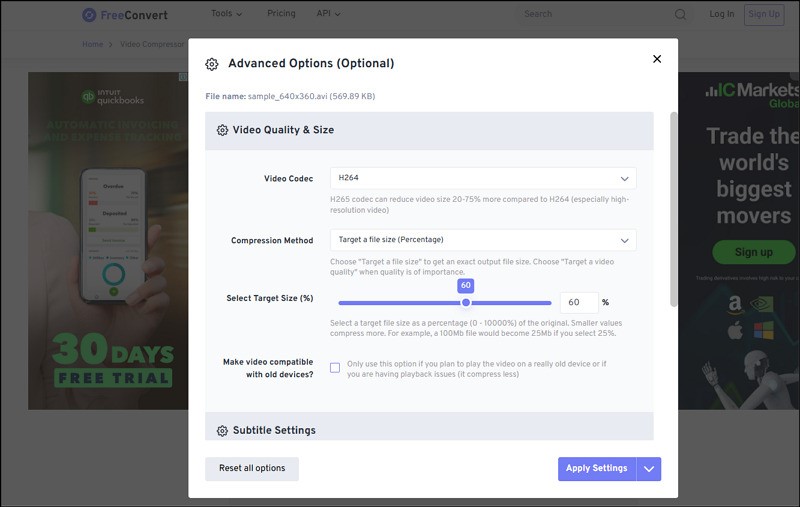Click the Video Quality & Size section header
Viewport: 800px width, 507px height.
tap(429, 131)
